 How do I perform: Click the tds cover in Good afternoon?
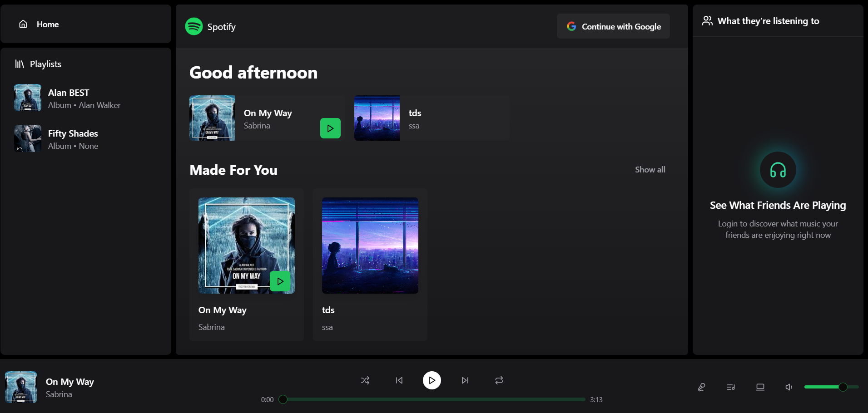pyautogui.click(x=377, y=118)
